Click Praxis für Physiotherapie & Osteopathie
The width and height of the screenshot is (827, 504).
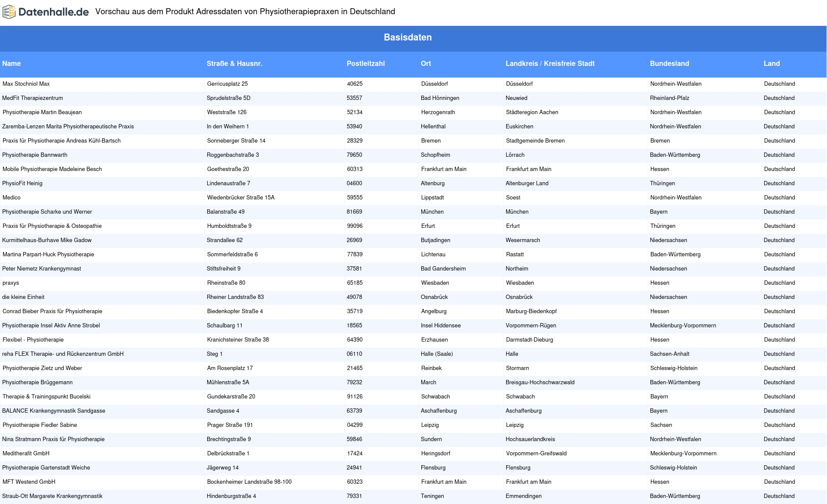[52, 226]
